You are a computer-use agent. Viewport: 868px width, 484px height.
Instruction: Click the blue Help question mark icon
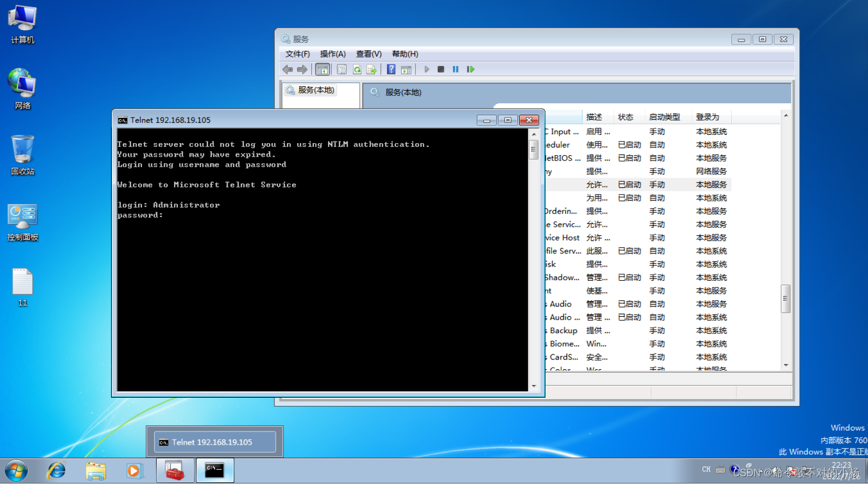tap(391, 69)
